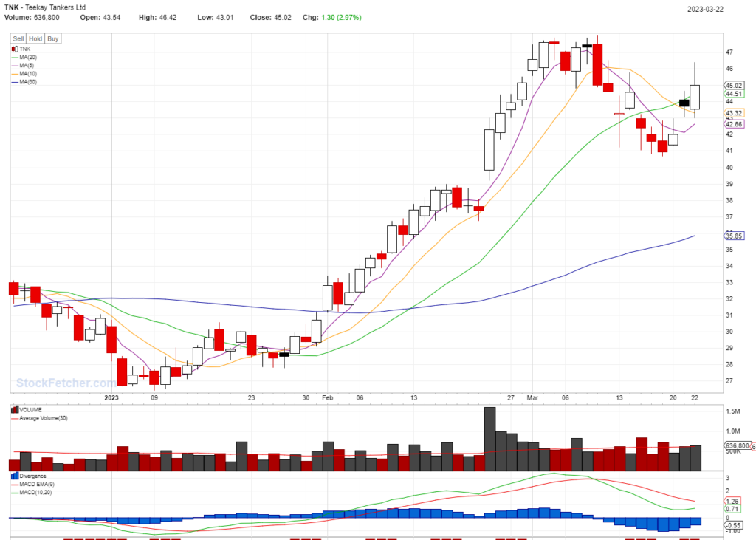756x540 pixels.
Task: Click the blue 35.85 MA price tag
Action: (x=735, y=236)
